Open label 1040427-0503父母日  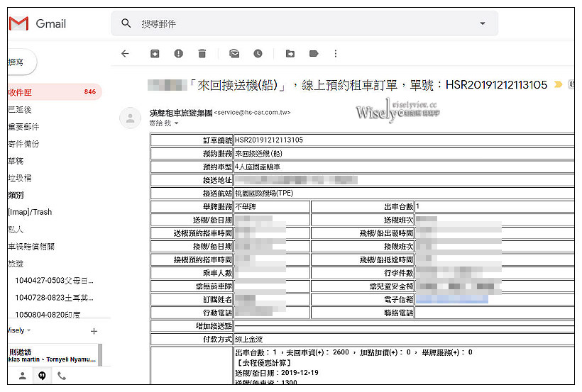point(54,281)
